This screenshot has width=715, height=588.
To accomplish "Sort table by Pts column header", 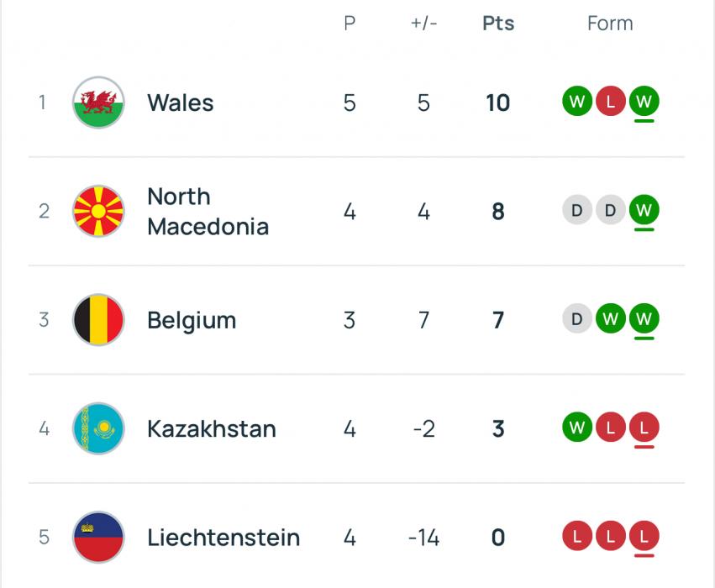I will point(498,24).
